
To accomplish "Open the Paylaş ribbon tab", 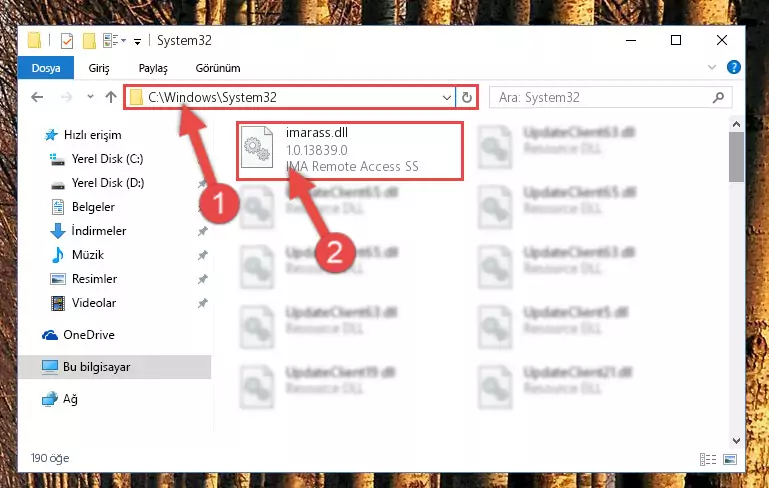I will 153,68.
